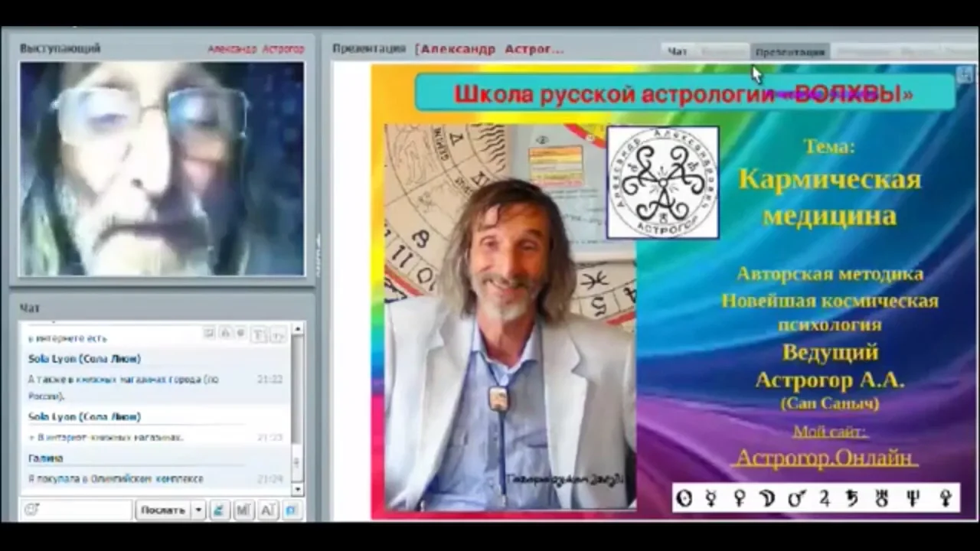
Task: Click the chat scrollbar up arrow
Action: click(298, 329)
